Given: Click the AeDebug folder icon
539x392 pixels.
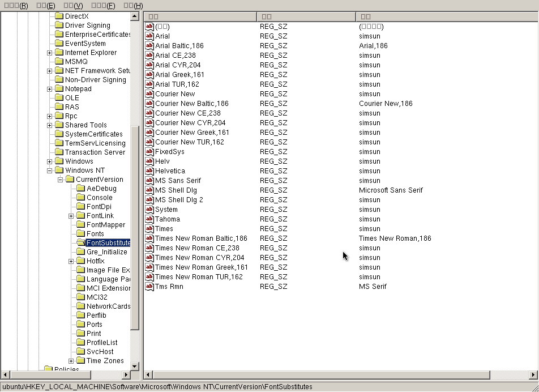Looking at the screenshot, I should tap(81, 188).
